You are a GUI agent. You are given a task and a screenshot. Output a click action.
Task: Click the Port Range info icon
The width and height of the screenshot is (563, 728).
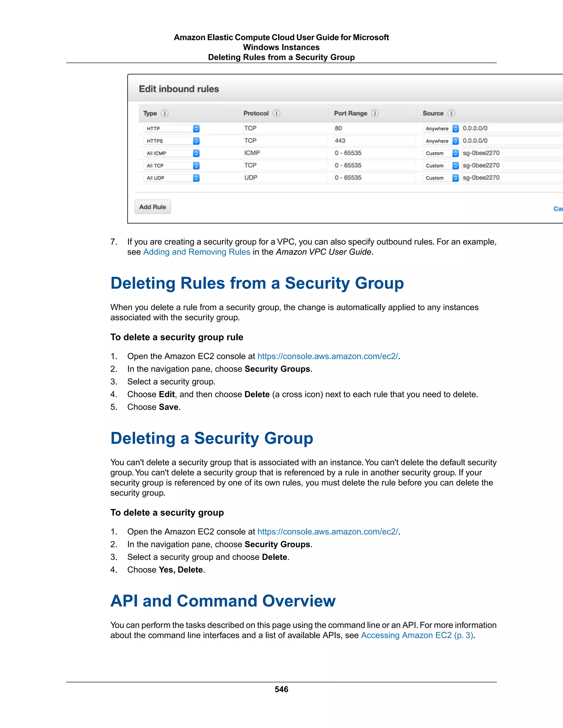[x=375, y=113]
